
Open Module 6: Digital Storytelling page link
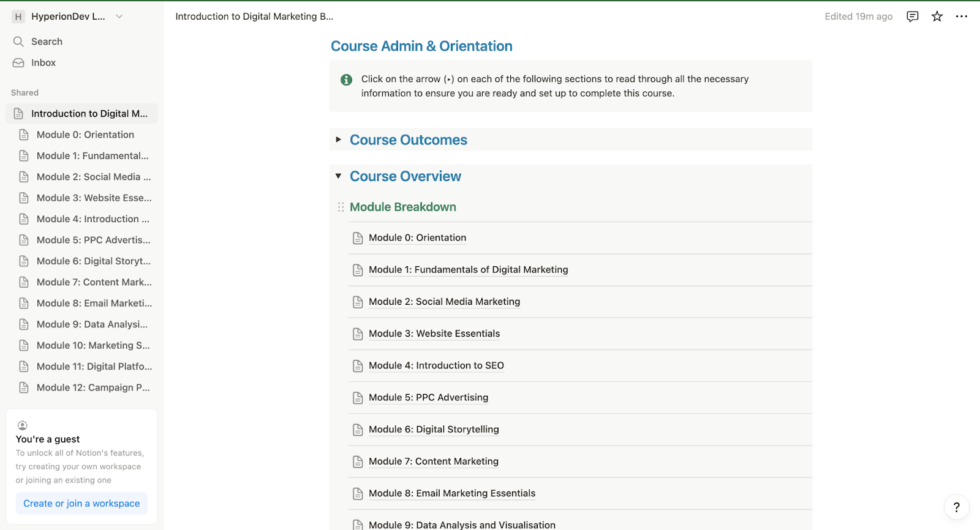434,429
